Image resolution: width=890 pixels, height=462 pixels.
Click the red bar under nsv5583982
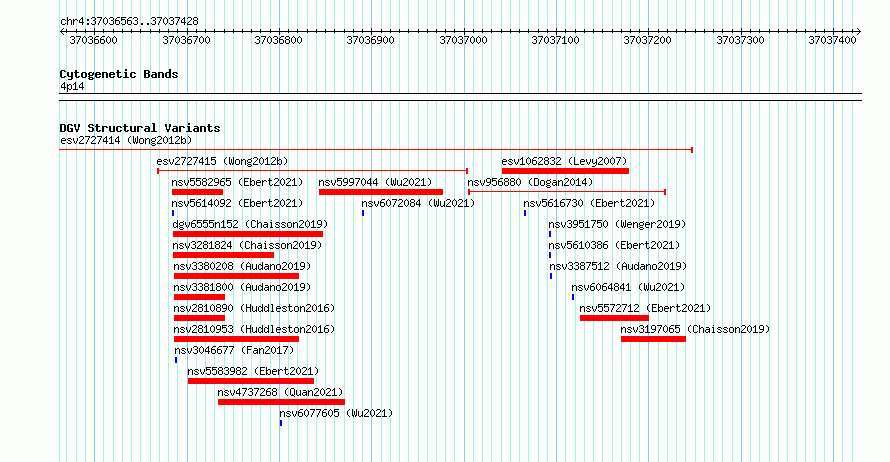(x=251, y=381)
